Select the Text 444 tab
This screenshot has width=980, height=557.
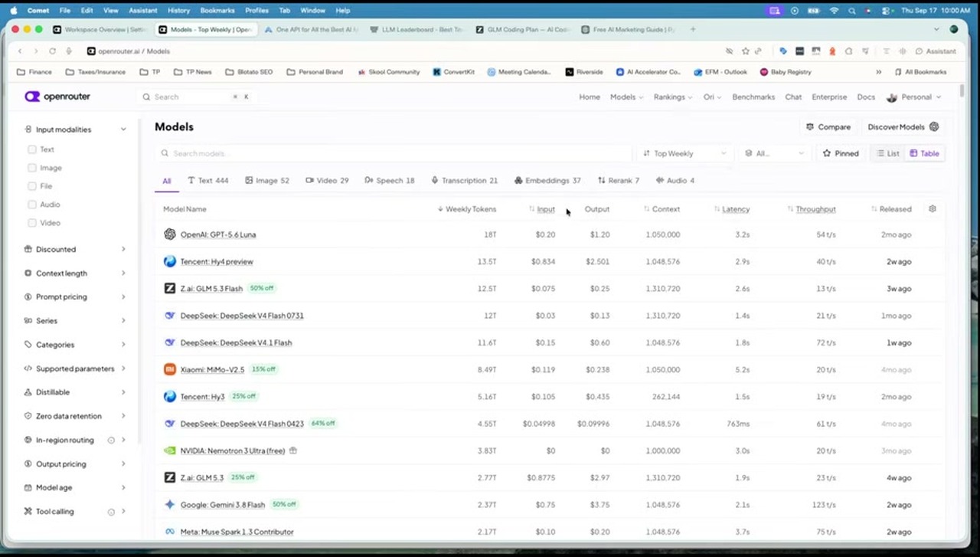click(207, 181)
